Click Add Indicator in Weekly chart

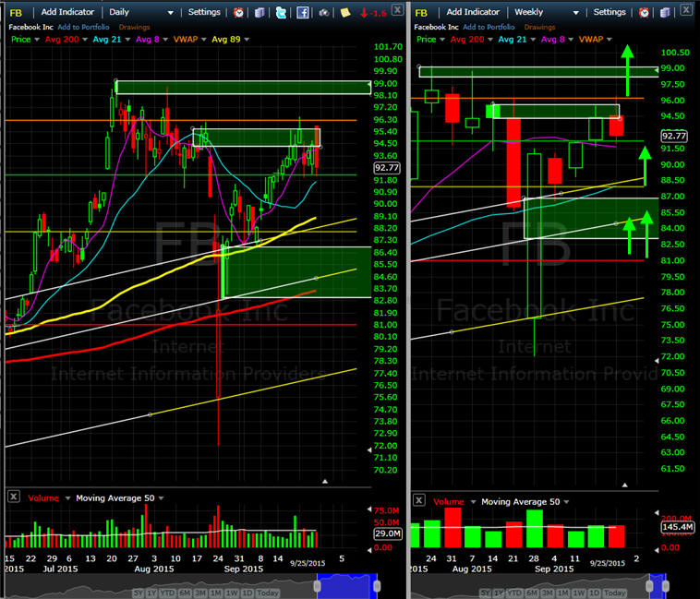pyautogui.click(x=473, y=12)
